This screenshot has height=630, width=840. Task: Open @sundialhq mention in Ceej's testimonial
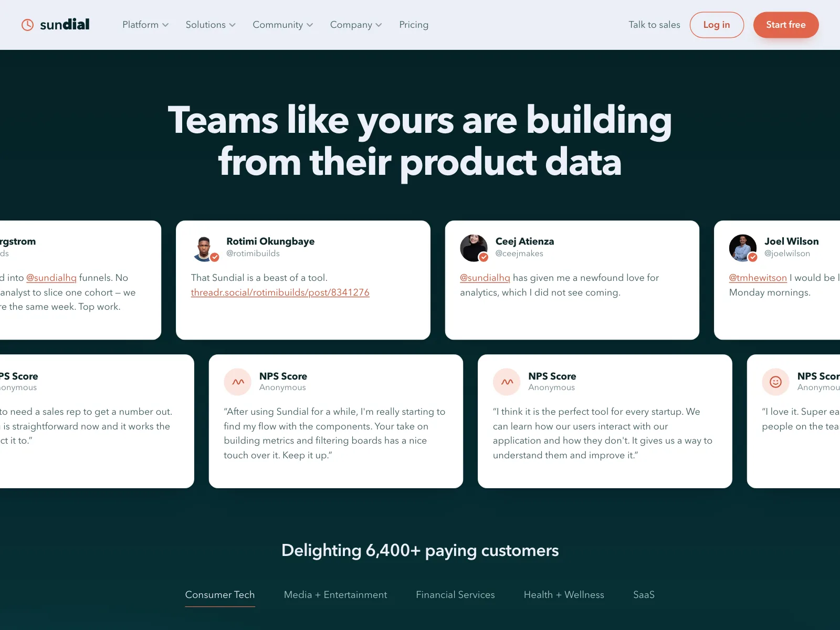click(485, 278)
